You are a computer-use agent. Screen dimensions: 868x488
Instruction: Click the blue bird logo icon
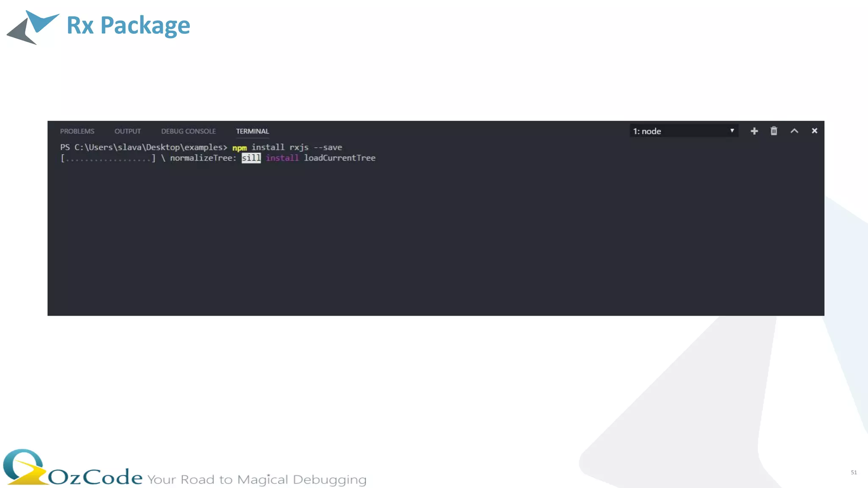coord(33,27)
